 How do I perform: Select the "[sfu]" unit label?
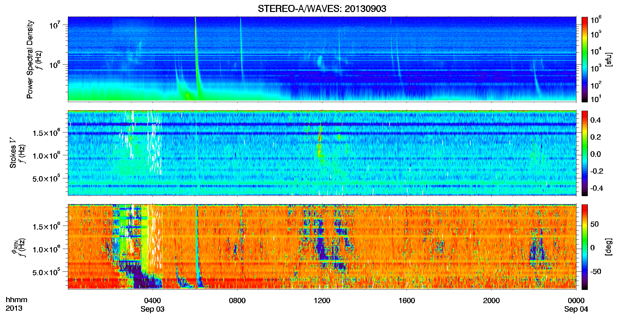pos(608,59)
